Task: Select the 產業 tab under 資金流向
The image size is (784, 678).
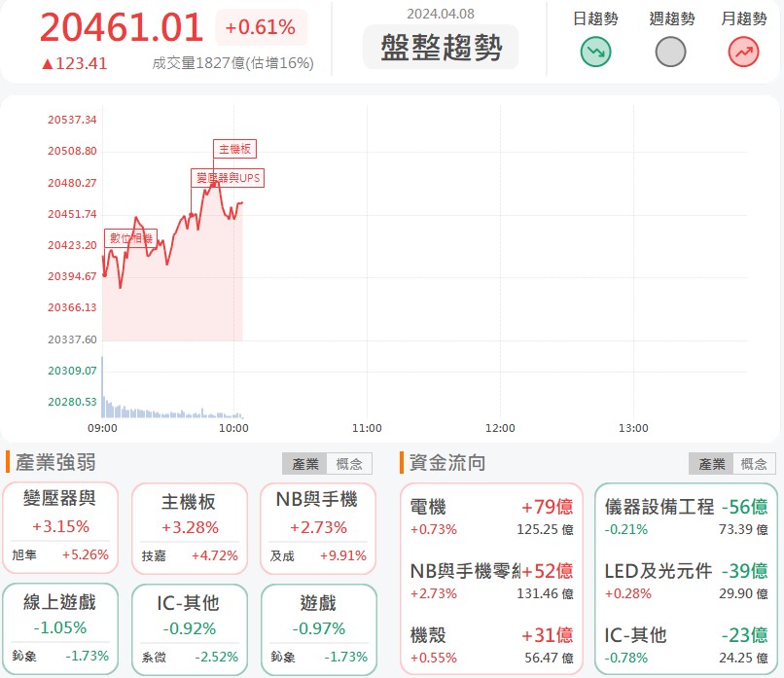Action: [711, 464]
